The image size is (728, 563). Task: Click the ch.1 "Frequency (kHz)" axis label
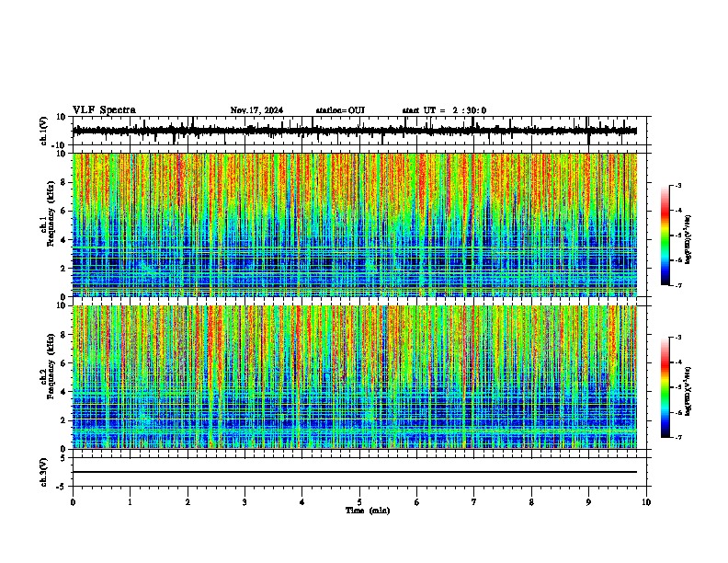[51, 214]
